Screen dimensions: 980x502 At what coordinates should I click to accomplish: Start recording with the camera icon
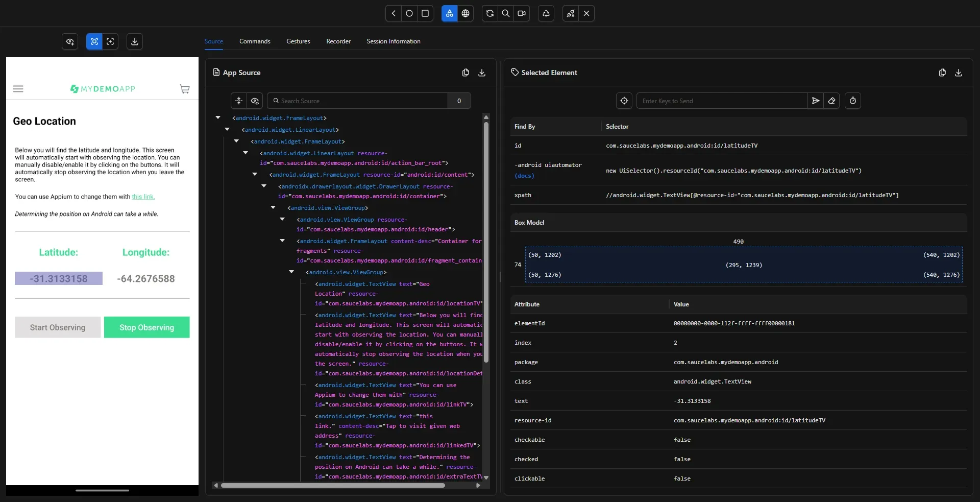522,13
